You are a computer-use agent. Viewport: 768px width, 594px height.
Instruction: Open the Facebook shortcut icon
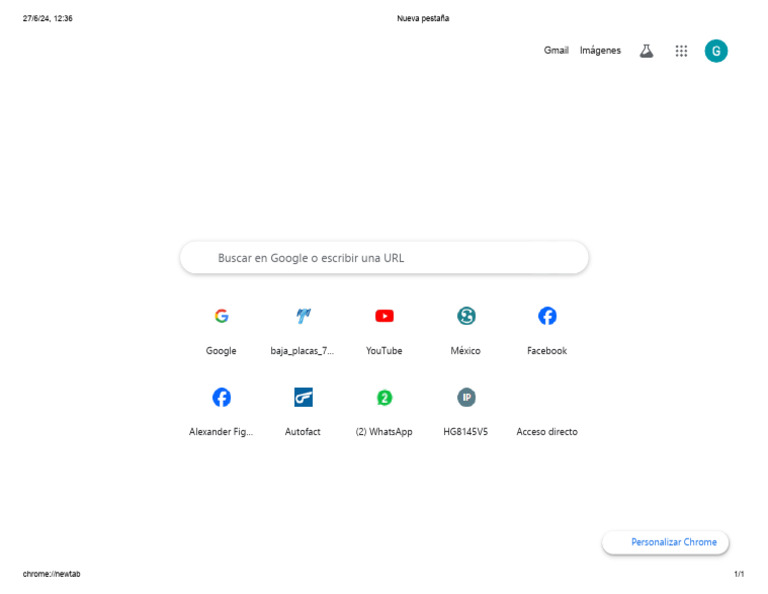(547, 316)
